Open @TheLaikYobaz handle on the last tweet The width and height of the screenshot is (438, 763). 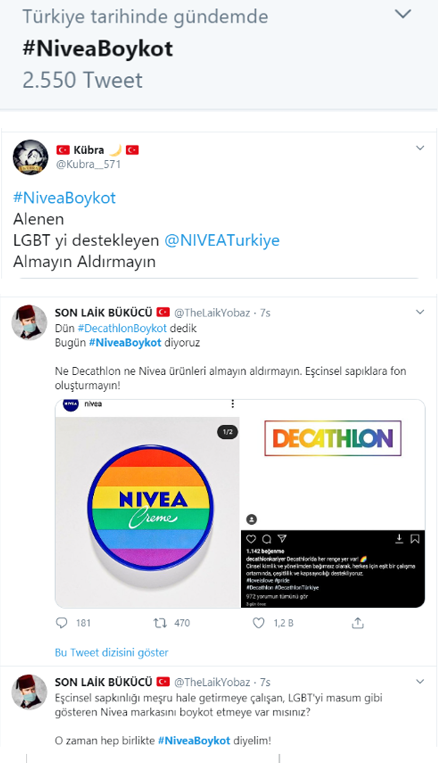[x=212, y=682]
